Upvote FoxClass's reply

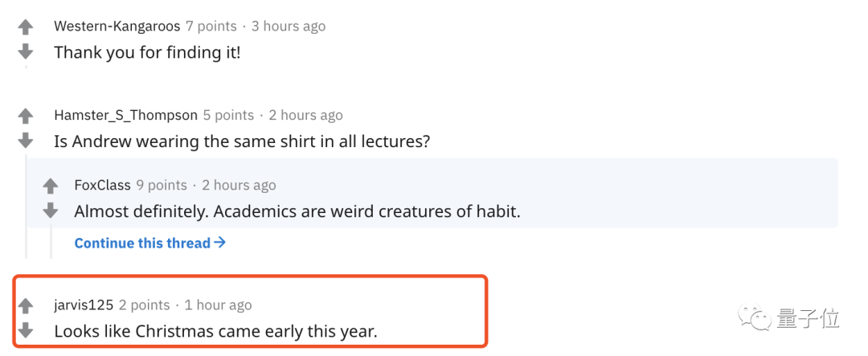pos(51,186)
